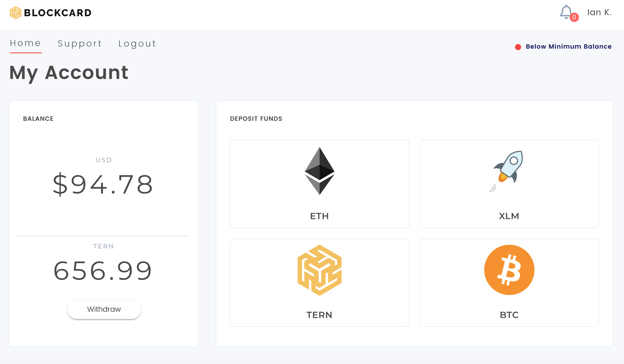Screen dimensions: 624x364
Task: Click the XLM deposit label
Action: 509,216
